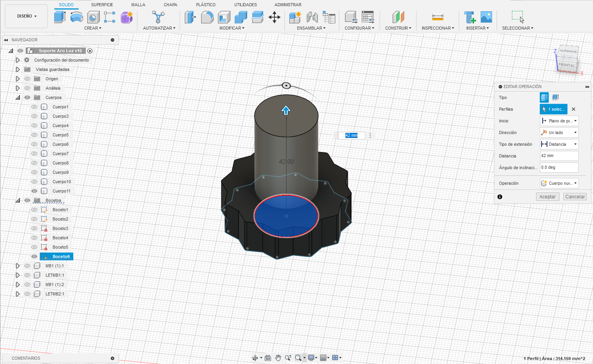Screen dimensions: 593x364
Task: Switch to the PLÁSTICO tab
Action: (206, 5)
